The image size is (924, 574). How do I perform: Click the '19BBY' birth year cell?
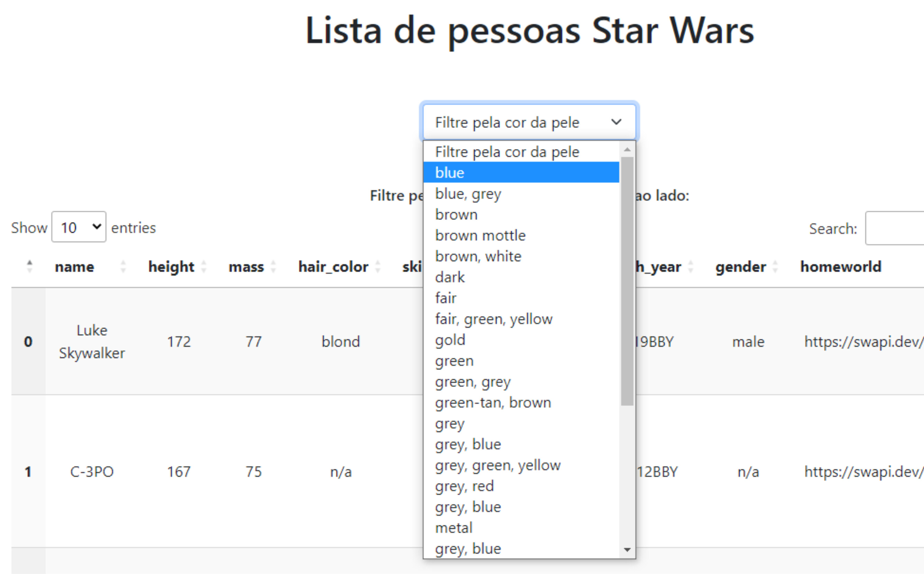pyautogui.click(x=655, y=342)
